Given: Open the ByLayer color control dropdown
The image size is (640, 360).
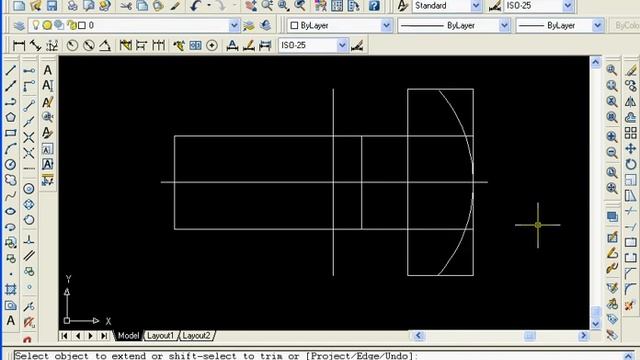Looking at the screenshot, I should (x=386, y=25).
